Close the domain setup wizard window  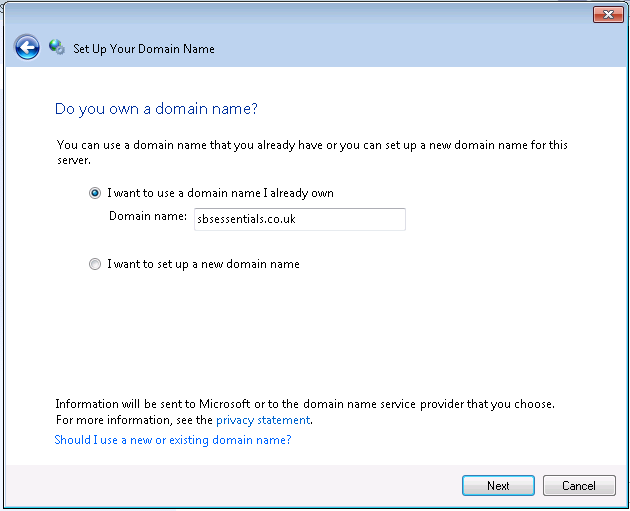(x=607, y=14)
